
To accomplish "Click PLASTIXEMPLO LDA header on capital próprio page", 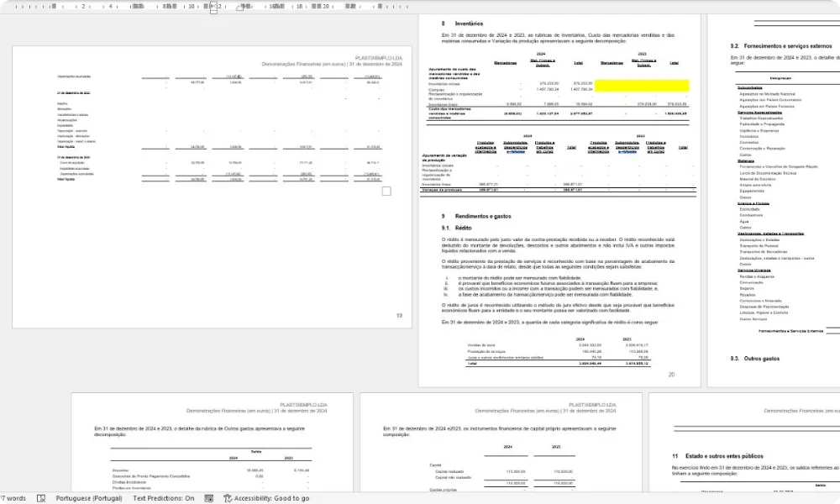I will coord(592,405).
